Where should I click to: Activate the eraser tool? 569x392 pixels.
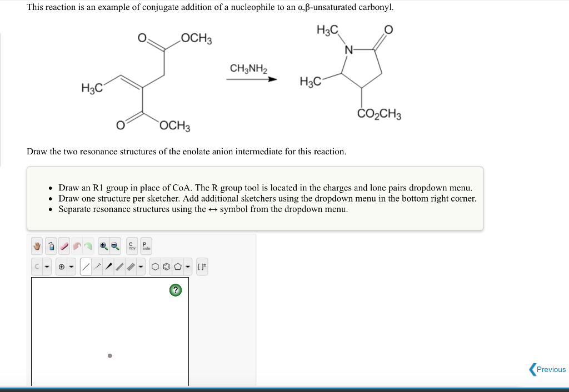(x=63, y=246)
